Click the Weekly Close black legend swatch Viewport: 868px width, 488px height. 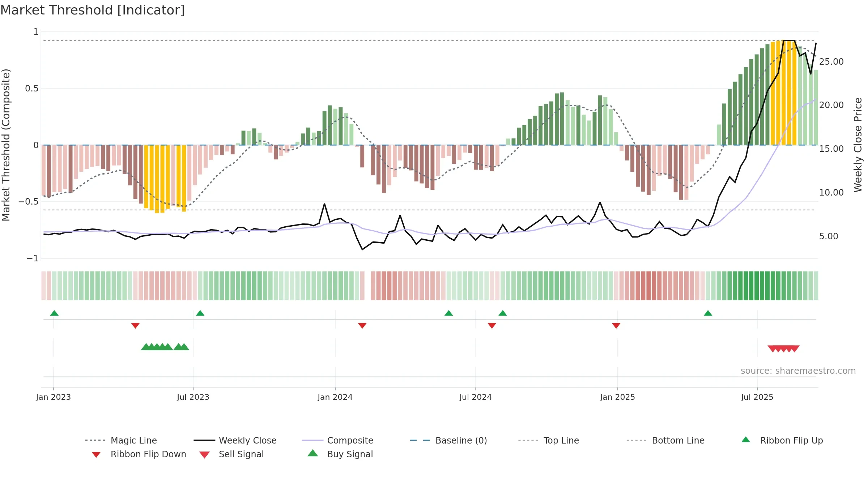[x=204, y=440]
